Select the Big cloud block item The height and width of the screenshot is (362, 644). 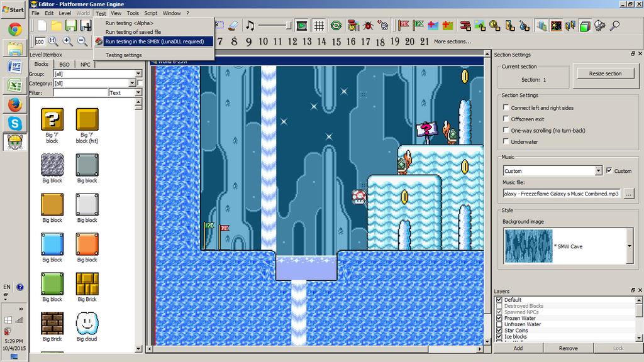pos(87,327)
